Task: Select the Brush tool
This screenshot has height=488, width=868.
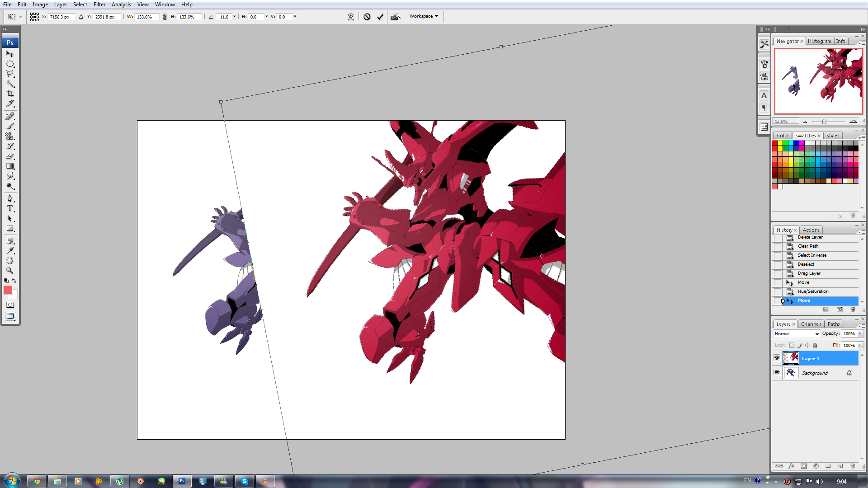Action: pyautogui.click(x=9, y=127)
